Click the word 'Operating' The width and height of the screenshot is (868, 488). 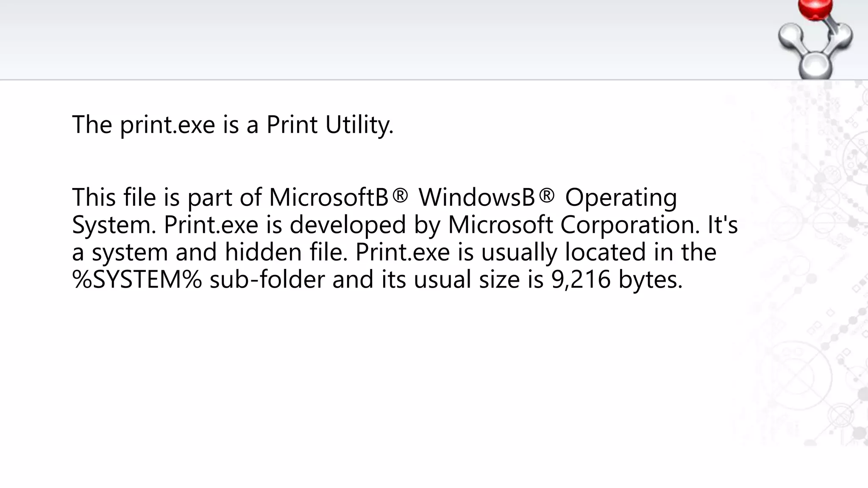coord(620,198)
